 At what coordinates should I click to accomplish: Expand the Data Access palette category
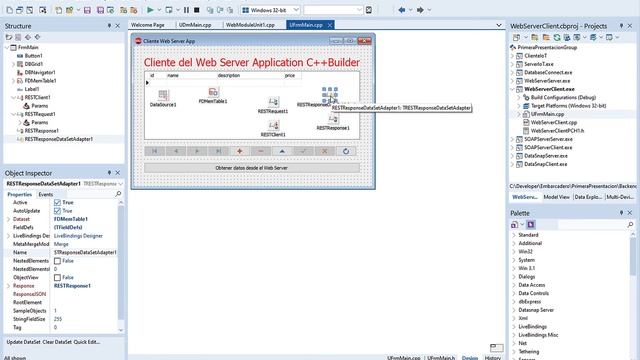point(514,285)
